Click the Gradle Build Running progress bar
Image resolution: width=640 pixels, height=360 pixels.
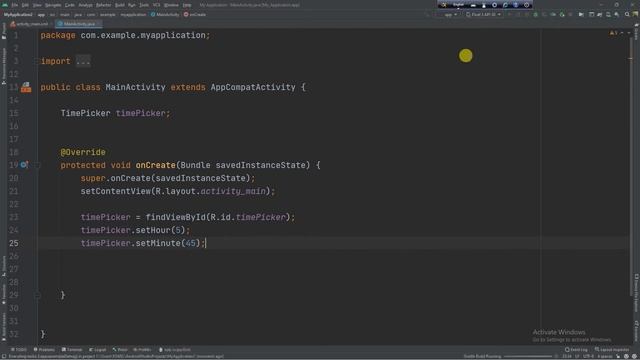tap(527, 356)
